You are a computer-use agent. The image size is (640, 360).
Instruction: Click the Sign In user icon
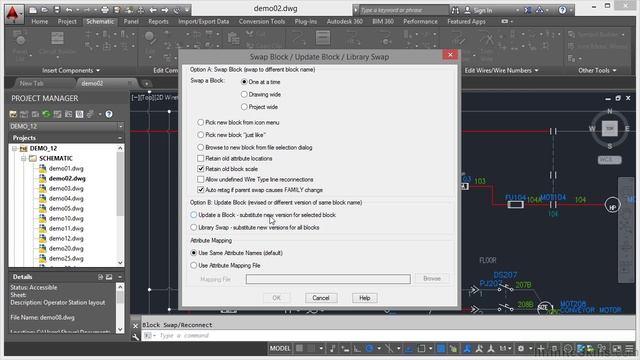pos(468,10)
